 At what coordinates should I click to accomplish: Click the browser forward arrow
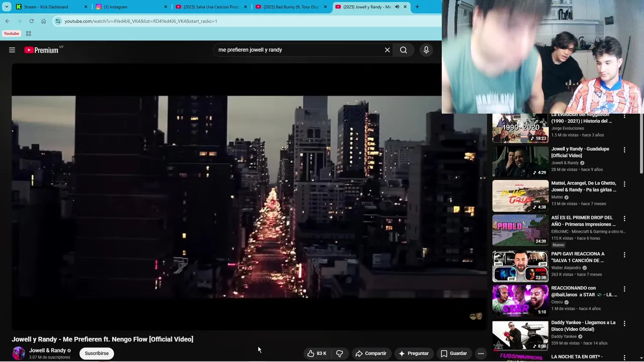pyautogui.click(x=19, y=21)
